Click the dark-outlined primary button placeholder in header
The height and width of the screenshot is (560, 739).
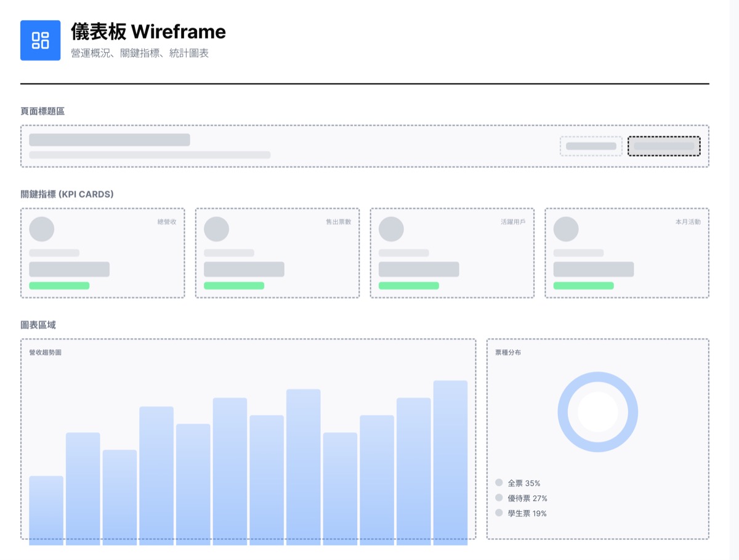pyautogui.click(x=664, y=146)
